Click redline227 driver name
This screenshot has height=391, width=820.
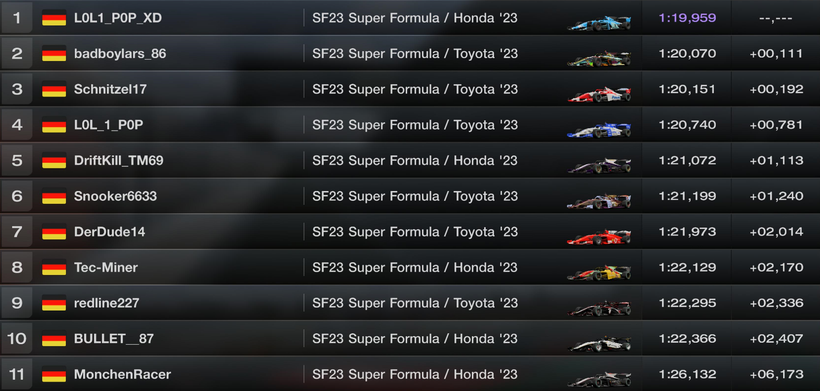[107, 303]
